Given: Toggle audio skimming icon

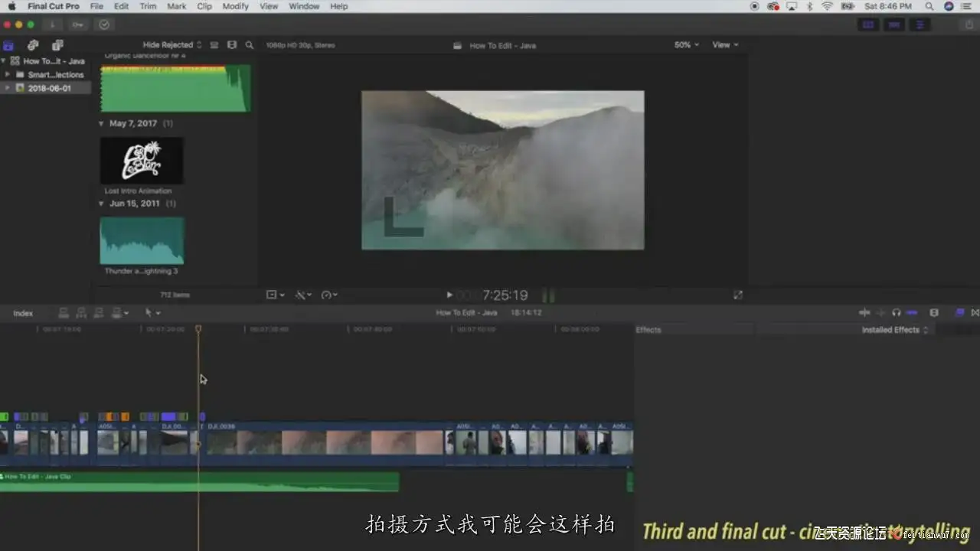Looking at the screenshot, I should [880, 312].
